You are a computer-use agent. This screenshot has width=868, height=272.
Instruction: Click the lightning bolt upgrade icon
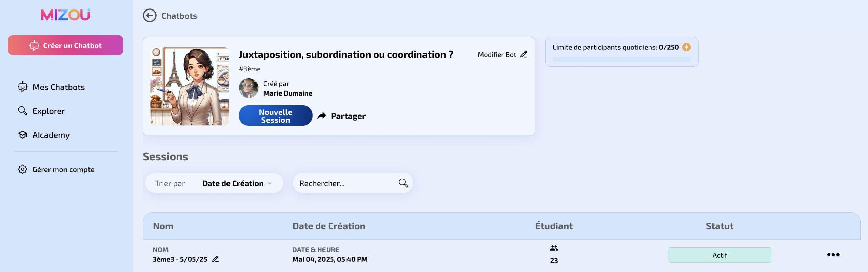click(x=686, y=47)
